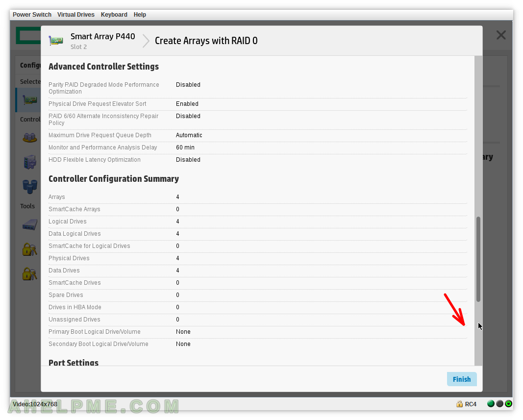Select RAID 6/60 Alternate Inconsistency Repair Policy label
This screenshot has width=523, height=420.
103,120
